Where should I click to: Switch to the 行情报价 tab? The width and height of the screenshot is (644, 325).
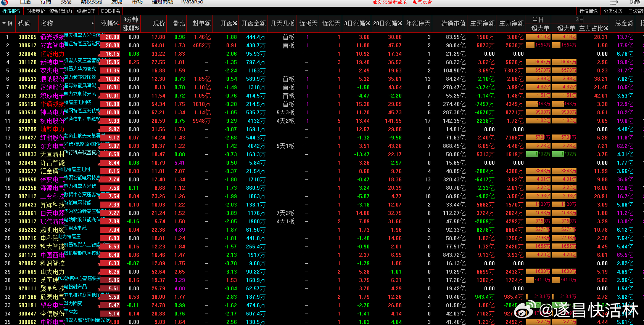point(11,11)
